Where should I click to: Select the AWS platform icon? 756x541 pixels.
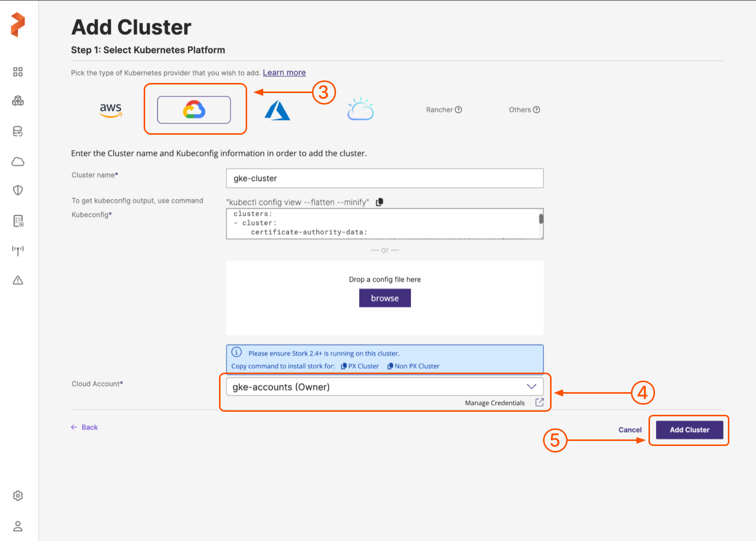(111, 110)
